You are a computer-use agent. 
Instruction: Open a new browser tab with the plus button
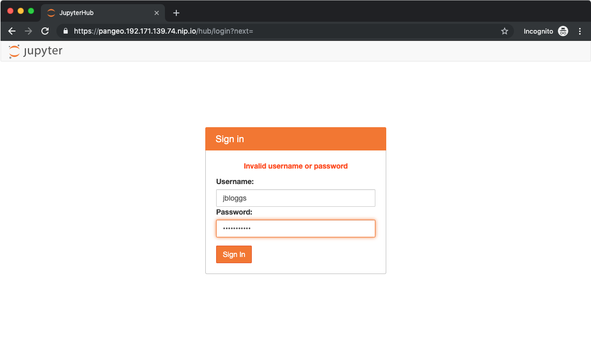pos(176,12)
